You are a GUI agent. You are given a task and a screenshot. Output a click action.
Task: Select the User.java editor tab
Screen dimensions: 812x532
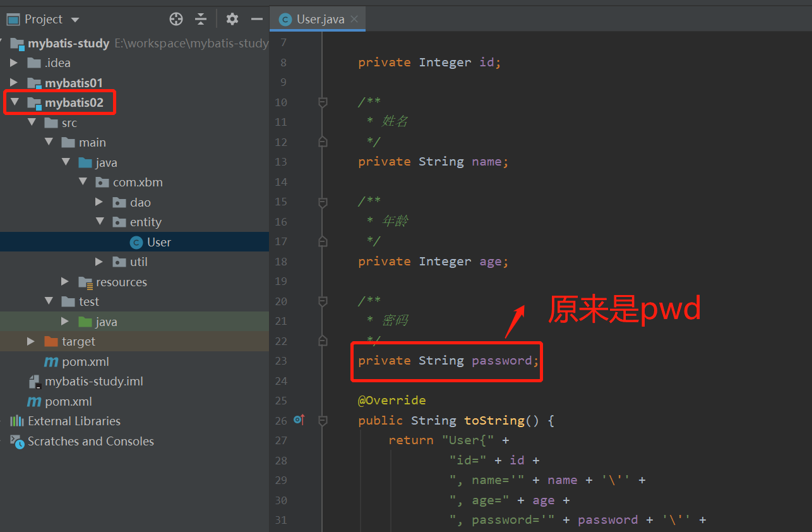[318, 19]
